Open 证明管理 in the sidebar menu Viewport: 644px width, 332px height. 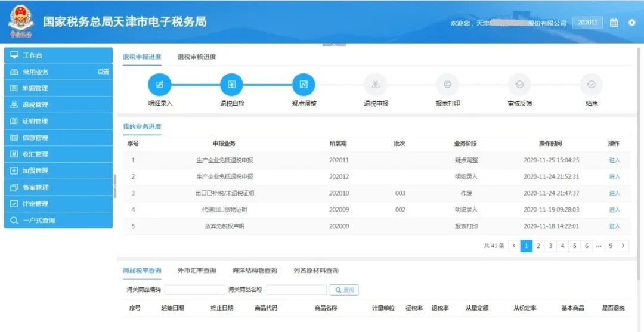(x=58, y=121)
